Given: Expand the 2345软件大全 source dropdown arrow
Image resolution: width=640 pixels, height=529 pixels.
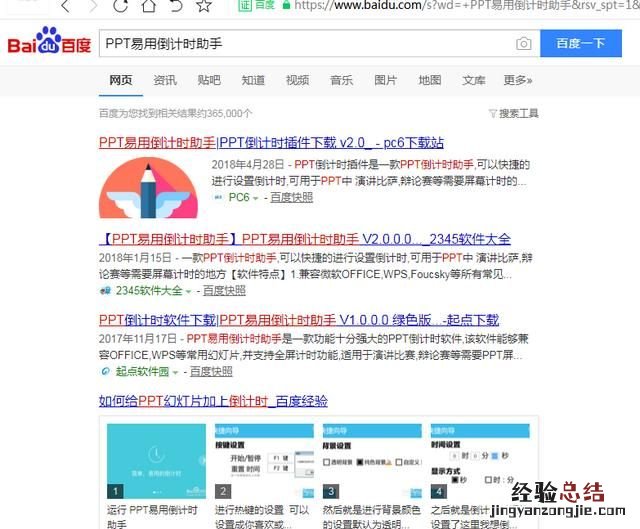Looking at the screenshot, I should click(x=188, y=291).
